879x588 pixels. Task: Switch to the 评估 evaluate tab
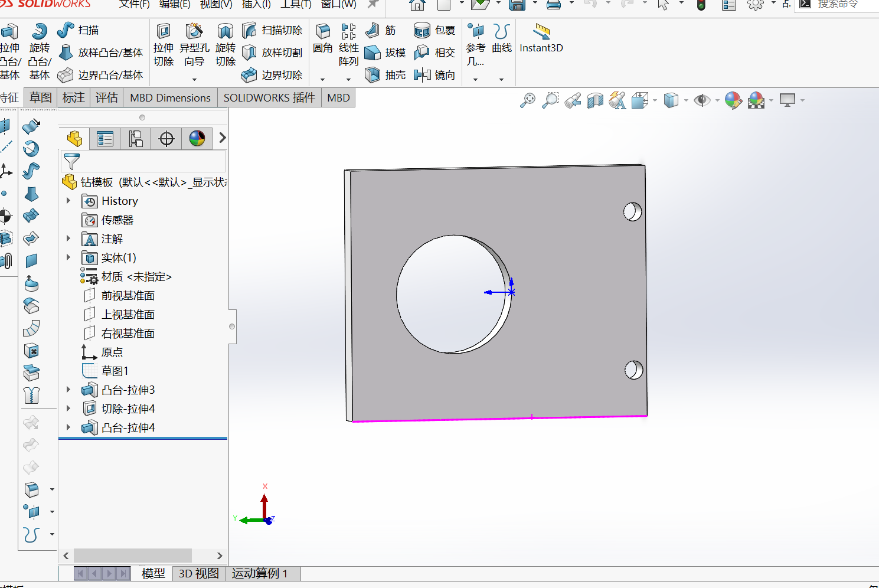click(x=107, y=97)
